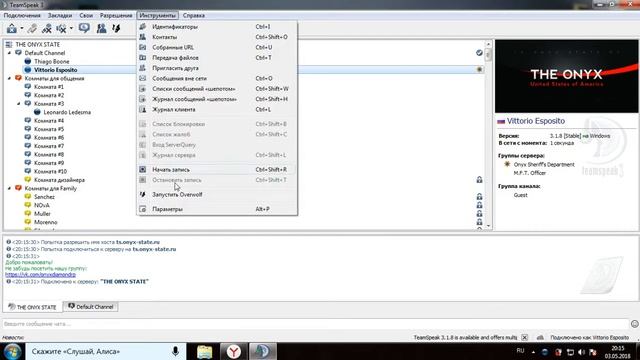Click the mute microphone toolbar icon
Viewport: 640px width, 360px height.
(x=47, y=29)
